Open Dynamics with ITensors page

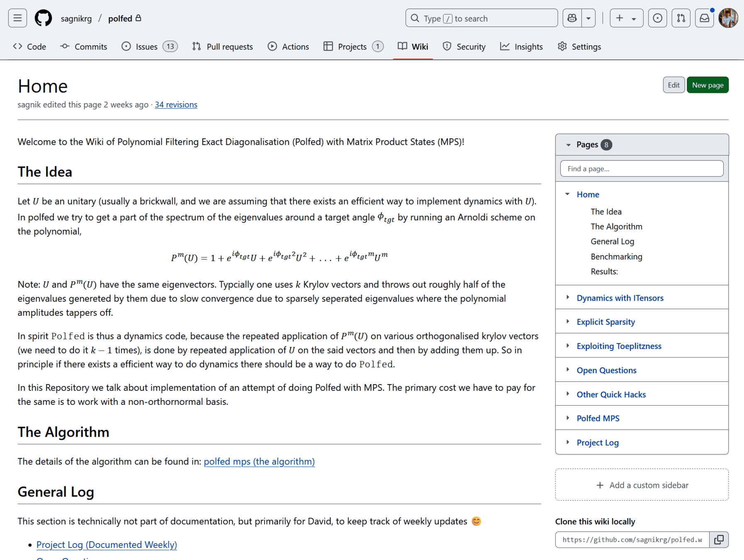(620, 298)
